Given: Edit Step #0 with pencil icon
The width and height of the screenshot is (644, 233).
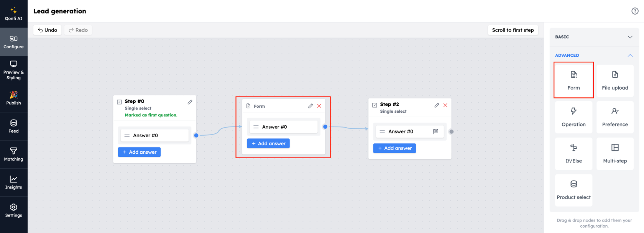Looking at the screenshot, I should point(190,102).
